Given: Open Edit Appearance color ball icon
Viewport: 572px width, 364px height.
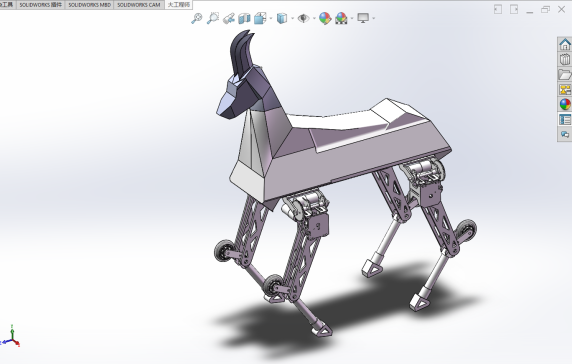Looking at the screenshot, I should tap(325, 18).
